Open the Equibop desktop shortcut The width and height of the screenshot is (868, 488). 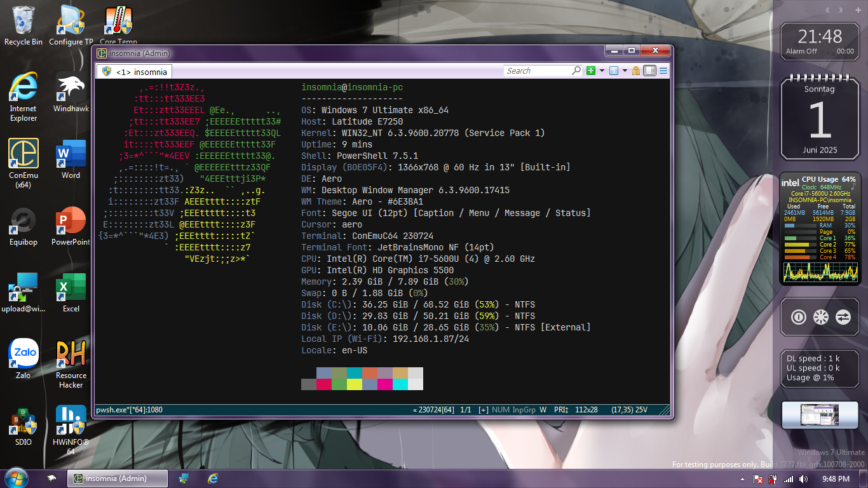point(24,226)
